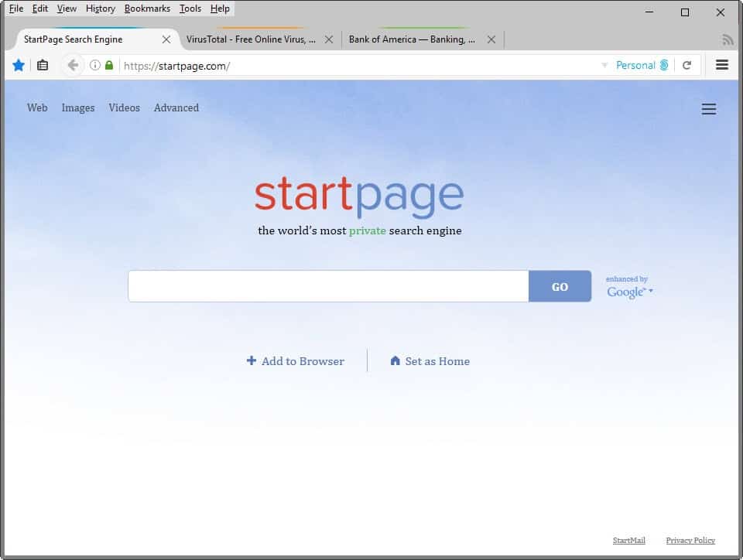The width and height of the screenshot is (743, 560).
Task: Click the reload page icon
Action: coord(687,66)
